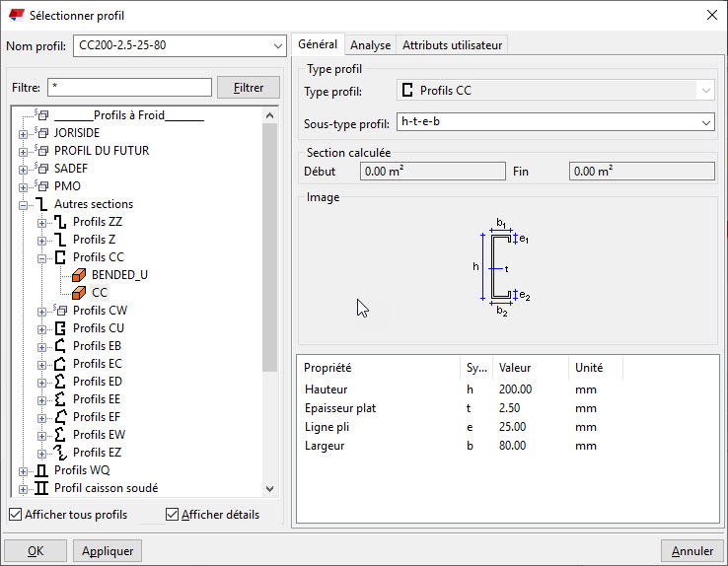Click the Début section value field
The width and height of the screenshot is (728, 566).
(x=433, y=172)
